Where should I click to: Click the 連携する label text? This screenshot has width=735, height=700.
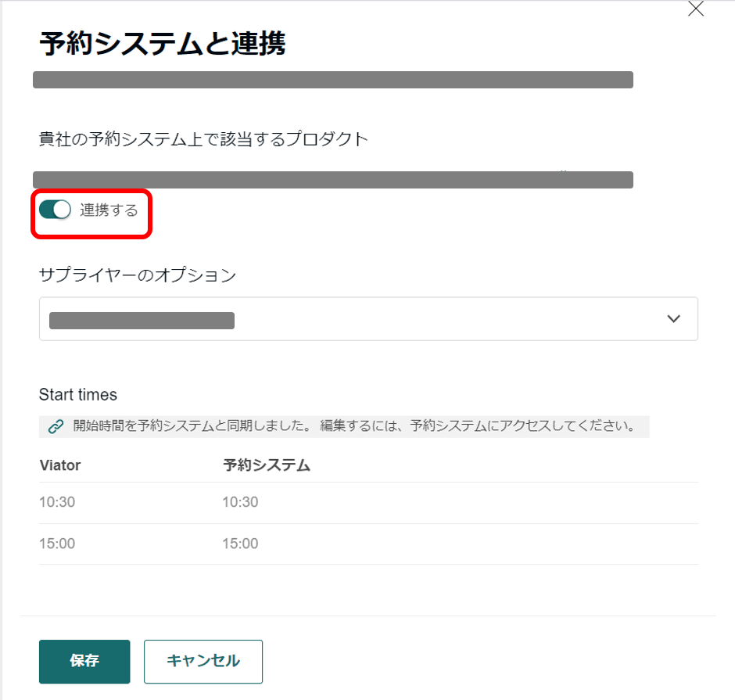pyautogui.click(x=109, y=210)
